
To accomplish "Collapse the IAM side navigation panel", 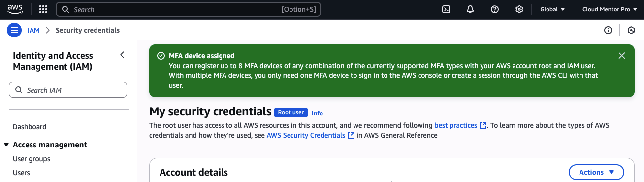I will pyautogui.click(x=122, y=55).
